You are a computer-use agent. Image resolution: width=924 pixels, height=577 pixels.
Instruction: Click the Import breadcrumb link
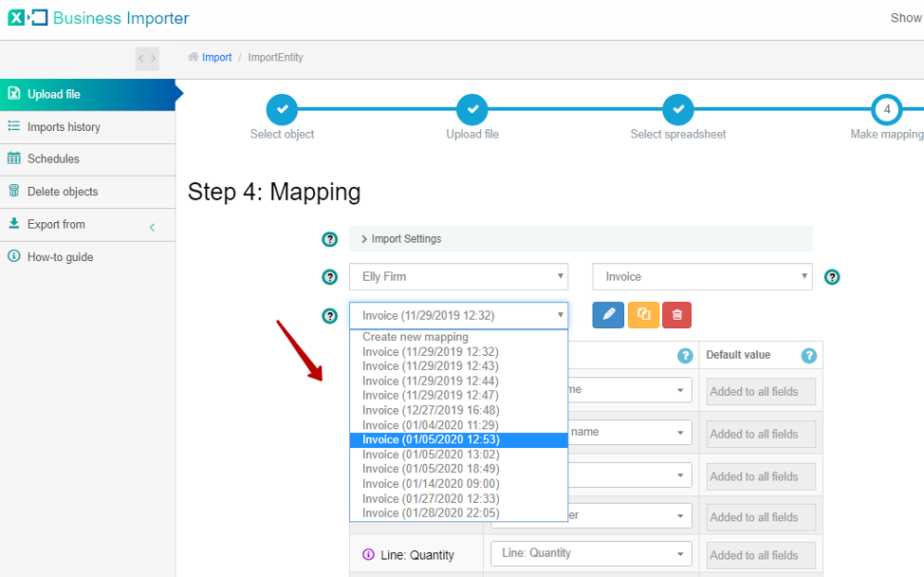(x=217, y=57)
